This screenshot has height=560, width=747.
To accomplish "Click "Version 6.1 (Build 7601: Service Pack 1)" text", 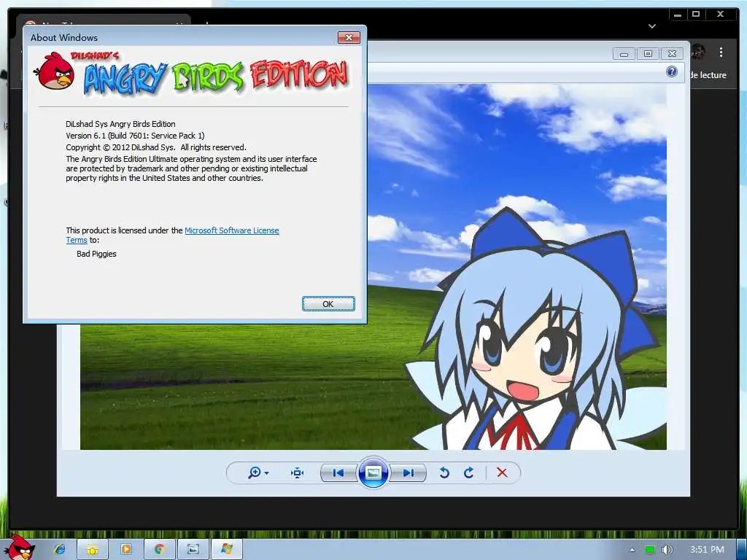I will click(x=135, y=136).
